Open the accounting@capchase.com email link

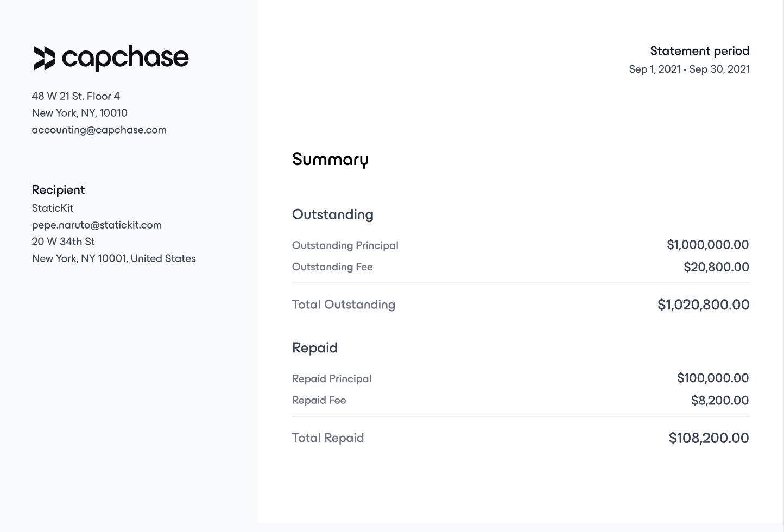[99, 130]
